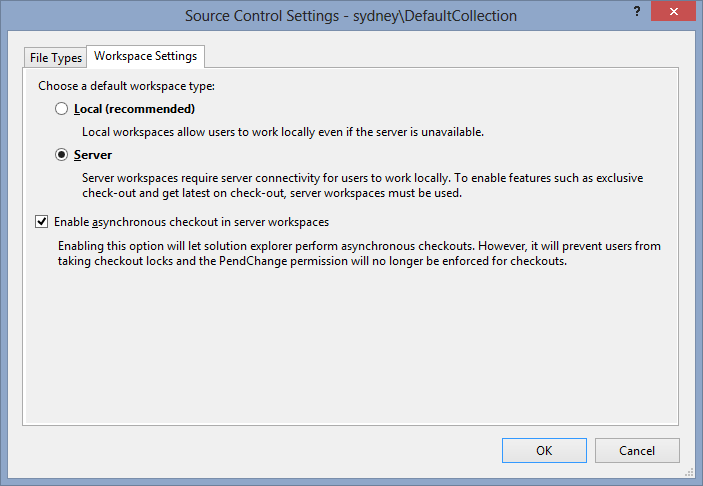Click the OK button
Screen dimensions: 703x486
[544, 451]
